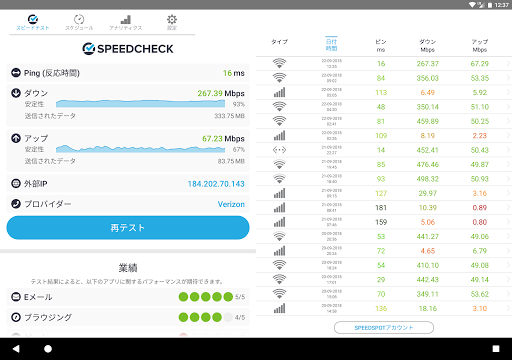Click the upload arrow icon next to アップ
This screenshot has width=512, height=360.
point(16,138)
